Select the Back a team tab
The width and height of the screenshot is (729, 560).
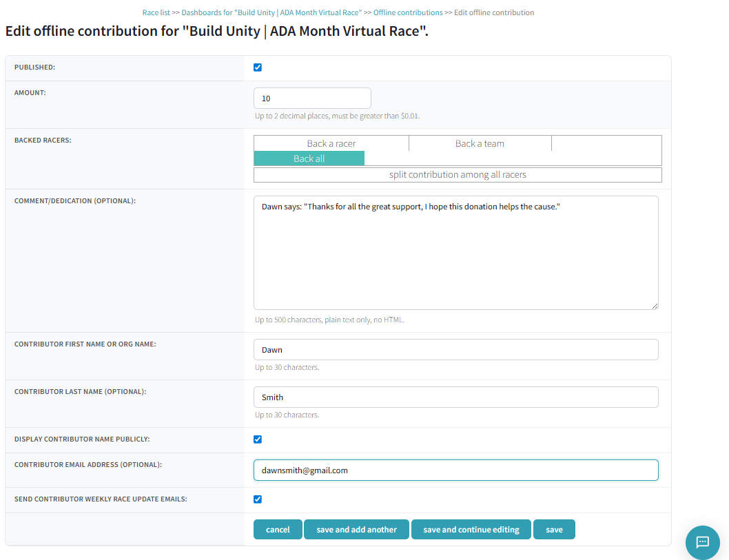tap(480, 143)
